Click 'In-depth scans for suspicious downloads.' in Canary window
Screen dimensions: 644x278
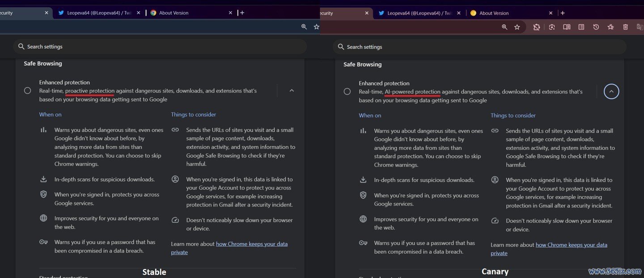tap(424, 180)
